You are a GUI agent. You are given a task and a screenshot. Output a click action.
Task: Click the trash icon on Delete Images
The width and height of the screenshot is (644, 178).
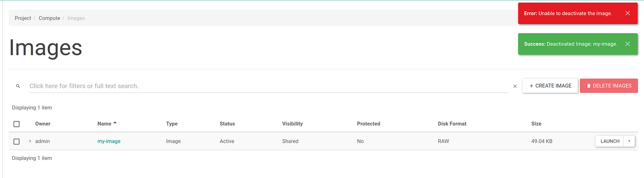(589, 86)
